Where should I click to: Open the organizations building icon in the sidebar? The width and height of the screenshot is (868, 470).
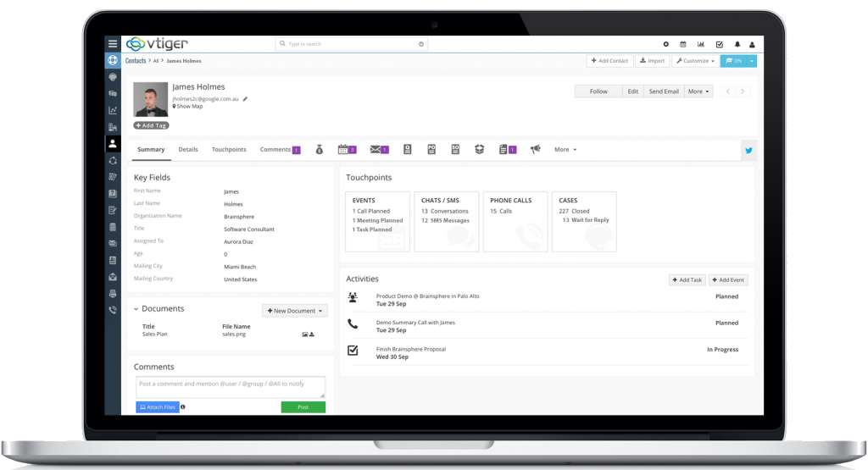(113, 127)
